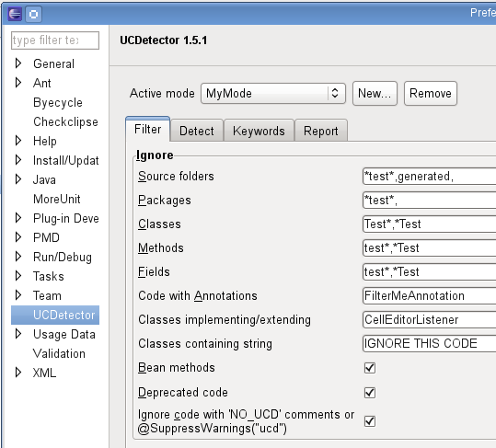Viewport: 496px width, 448px height.
Task: Expand the Install/Update tree node
Action: point(18,160)
